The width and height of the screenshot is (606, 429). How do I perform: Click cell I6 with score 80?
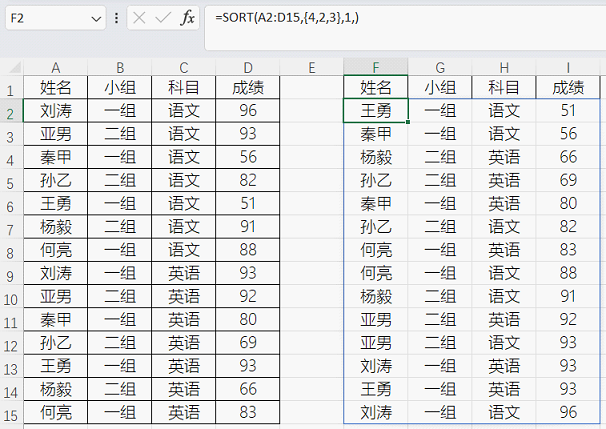tap(568, 203)
